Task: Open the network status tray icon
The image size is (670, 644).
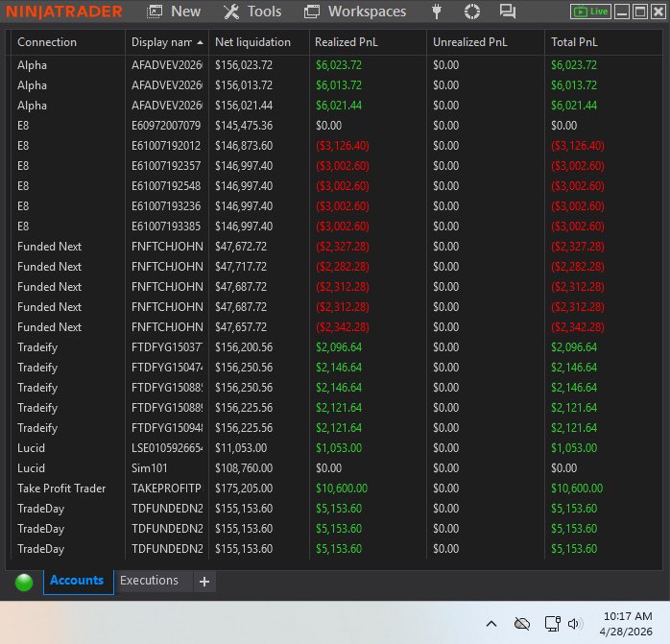Action: pos(553,624)
